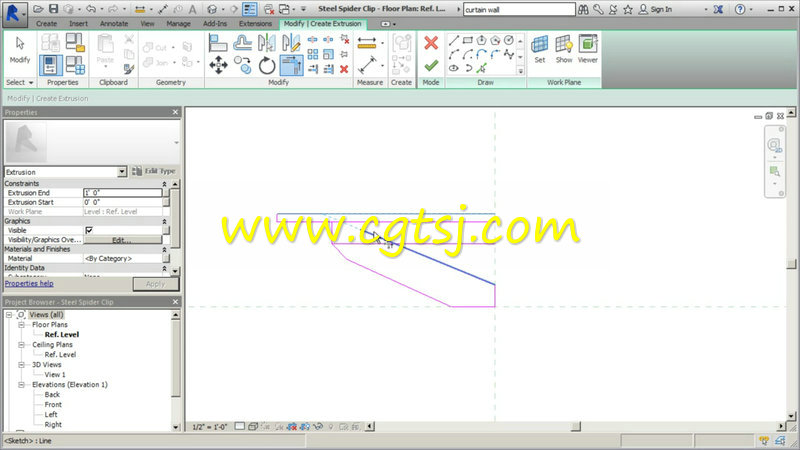
Task: Expand the Draw tools gallery dropdown
Action: pyautogui.click(x=520, y=71)
